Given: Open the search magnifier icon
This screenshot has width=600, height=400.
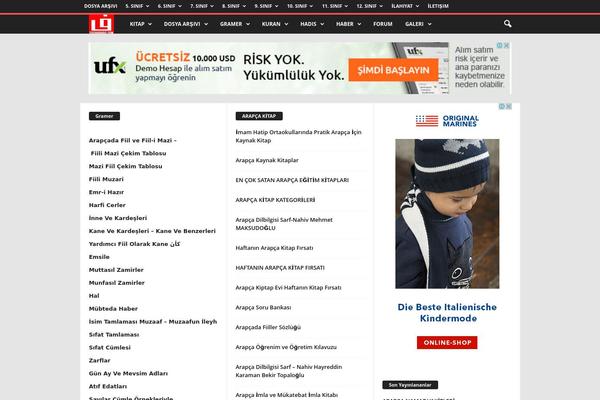Looking at the screenshot, I should pos(507,24).
